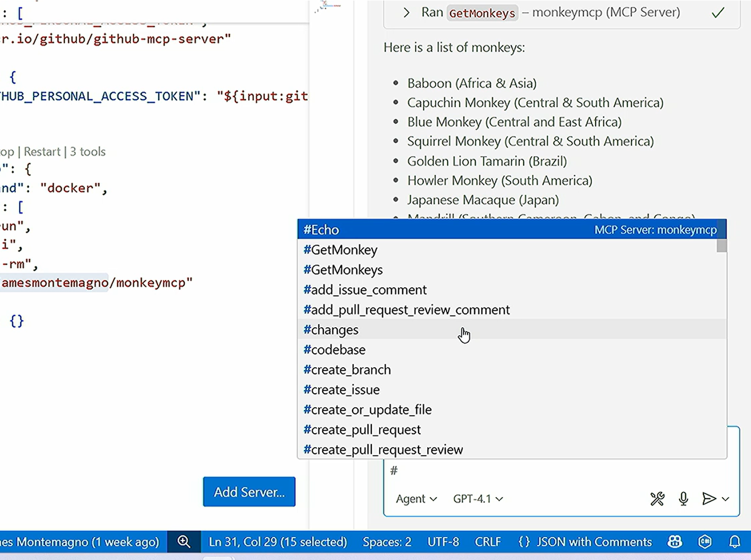Click the Restart code lens link
Image resolution: width=751 pixels, height=560 pixels.
pos(42,152)
